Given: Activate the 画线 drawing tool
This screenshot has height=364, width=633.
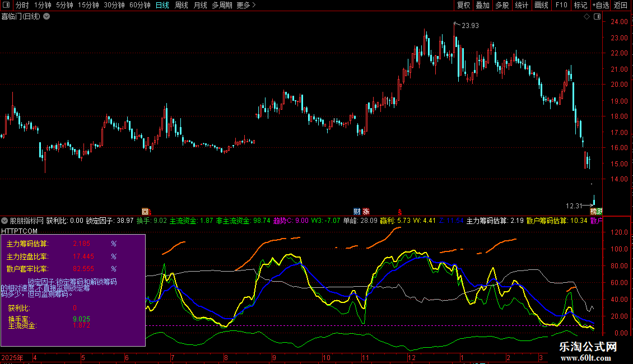Looking at the screenshot, I should pos(542,6).
